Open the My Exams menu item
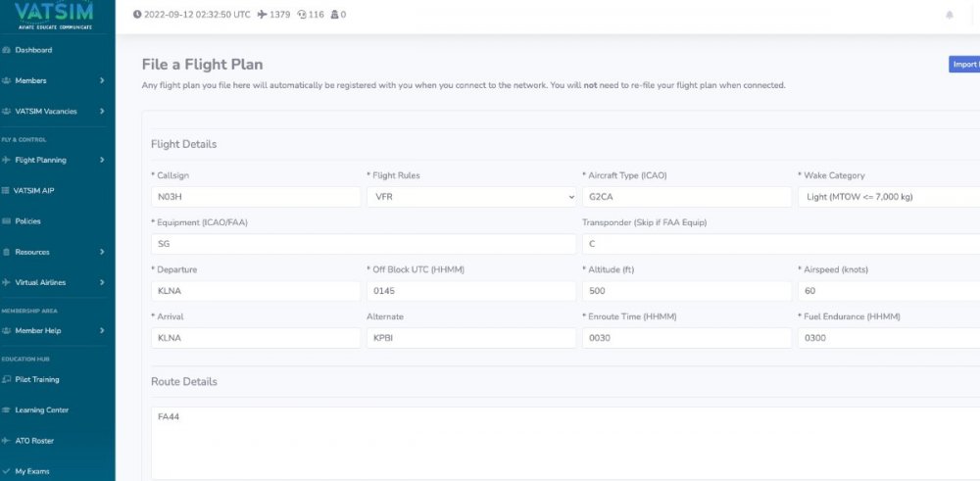 pyautogui.click(x=33, y=471)
